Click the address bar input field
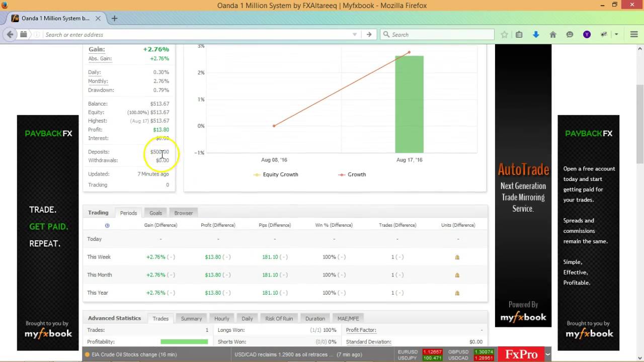The width and height of the screenshot is (644, 362). (196, 35)
